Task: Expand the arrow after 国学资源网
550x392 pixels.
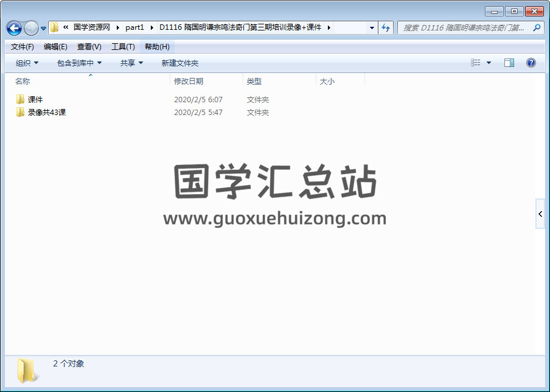Action: (118, 27)
